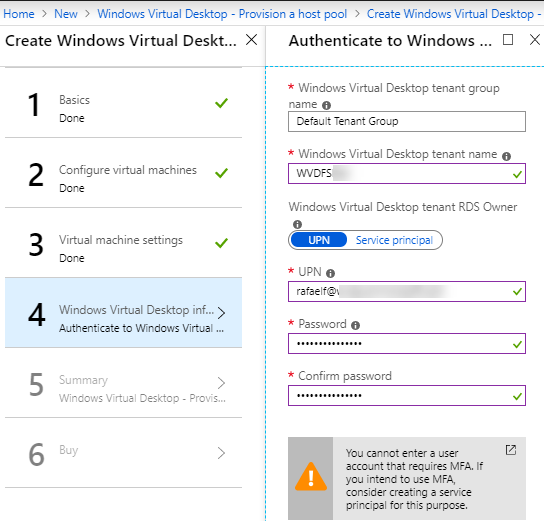Viewport: 544px width, 521px height.
Task: Click green checkmark on Basics step
Action: 221,103
